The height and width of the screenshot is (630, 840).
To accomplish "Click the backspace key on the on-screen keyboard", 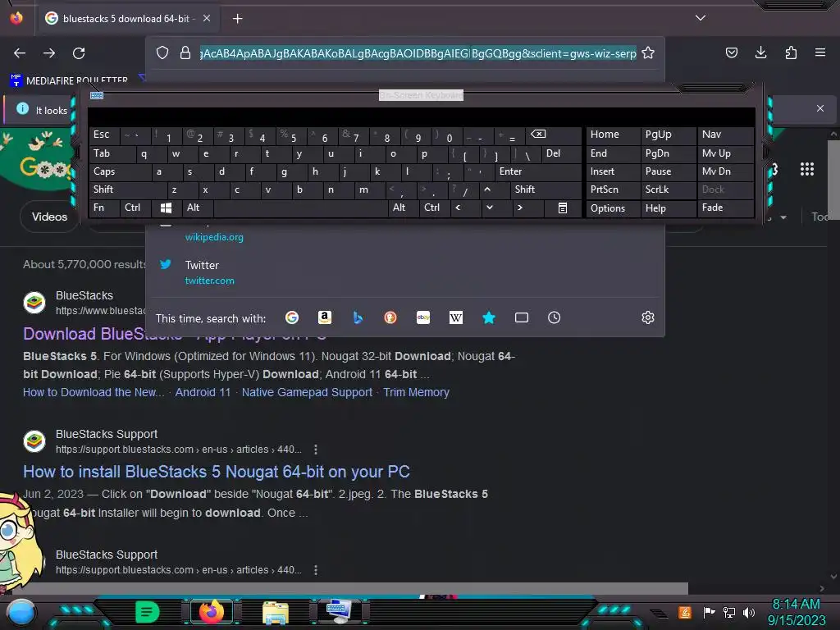I will pyautogui.click(x=554, y=135).
